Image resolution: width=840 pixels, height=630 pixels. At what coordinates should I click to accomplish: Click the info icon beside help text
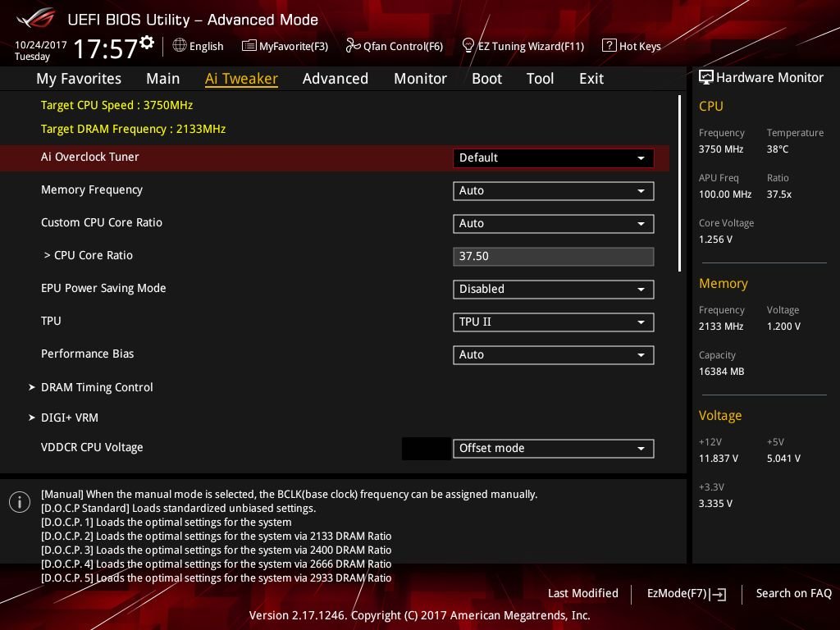click(20, 502)
